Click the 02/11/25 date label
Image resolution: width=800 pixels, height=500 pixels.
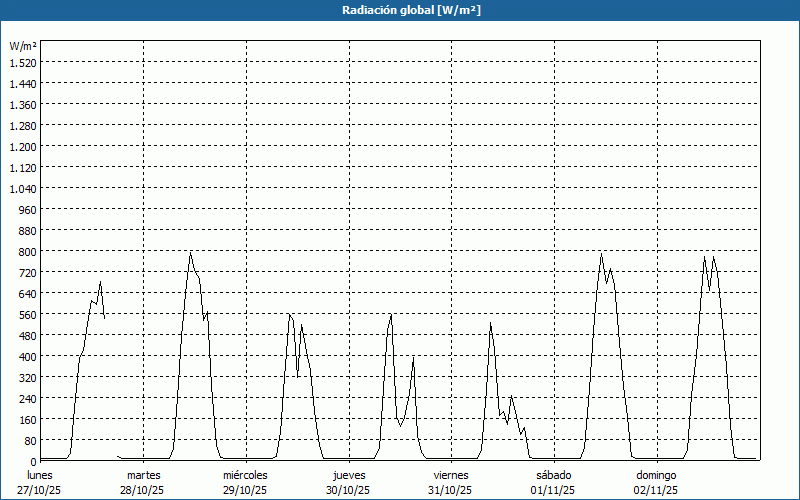tap(655, 490)
